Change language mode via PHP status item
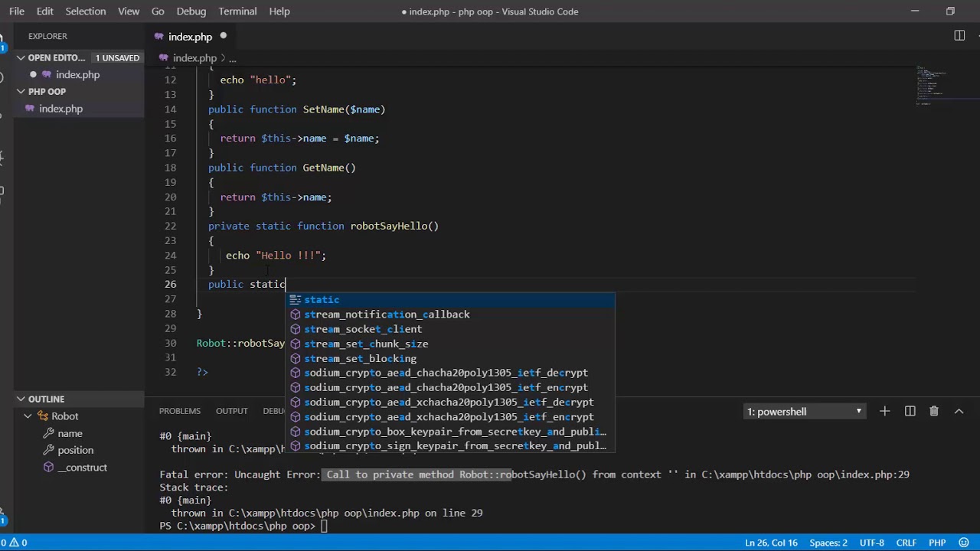The width and height of the screenshot is (980, 551). [937, 543]
